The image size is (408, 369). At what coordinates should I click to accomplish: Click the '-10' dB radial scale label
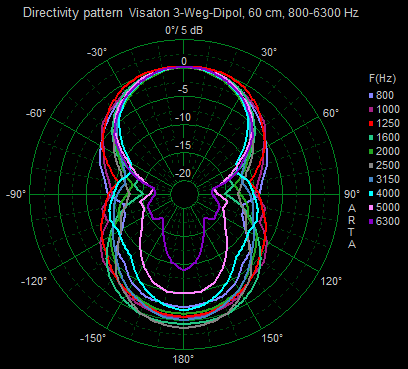tap(184, 117)
